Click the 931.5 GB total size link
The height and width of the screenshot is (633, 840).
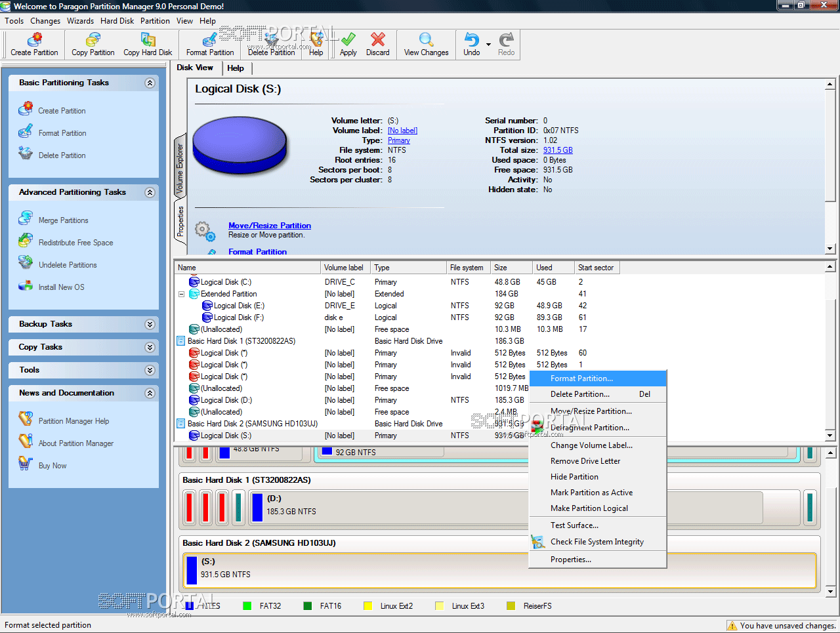click(558, 150)
